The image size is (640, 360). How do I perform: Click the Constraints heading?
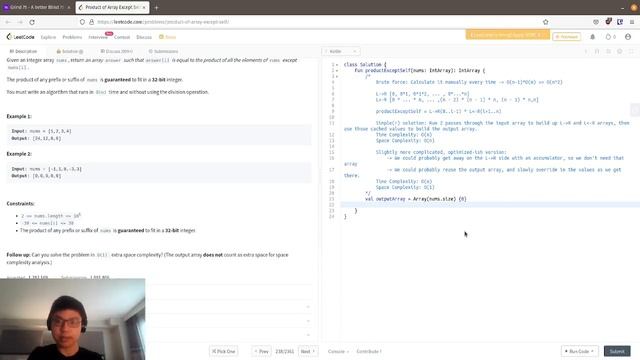pyautogui.click(x=20, y=204)
